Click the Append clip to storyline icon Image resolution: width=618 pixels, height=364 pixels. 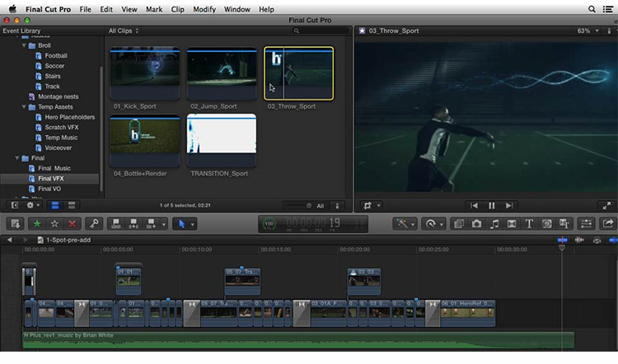pos(151,224)
